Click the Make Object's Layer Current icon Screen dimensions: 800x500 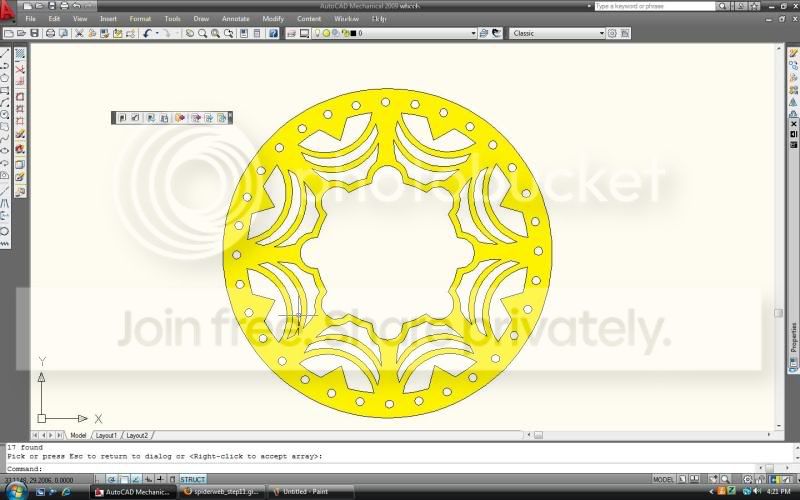click(x=484, y=33)
